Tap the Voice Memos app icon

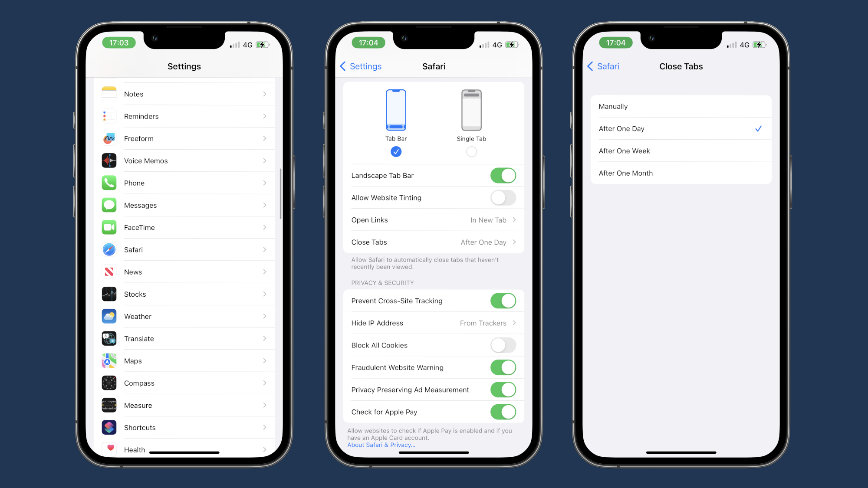point(109,160)
